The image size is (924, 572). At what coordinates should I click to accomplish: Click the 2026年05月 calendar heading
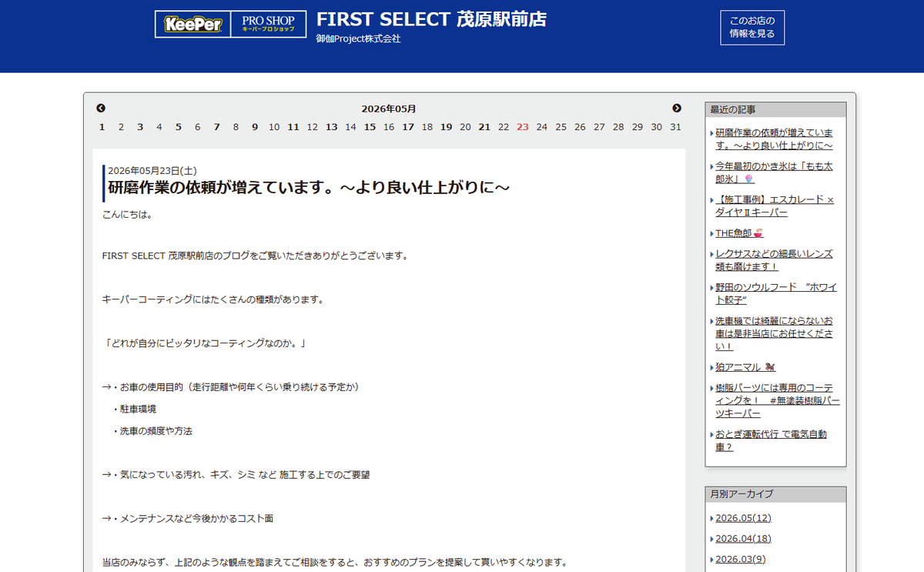[389, 109]
